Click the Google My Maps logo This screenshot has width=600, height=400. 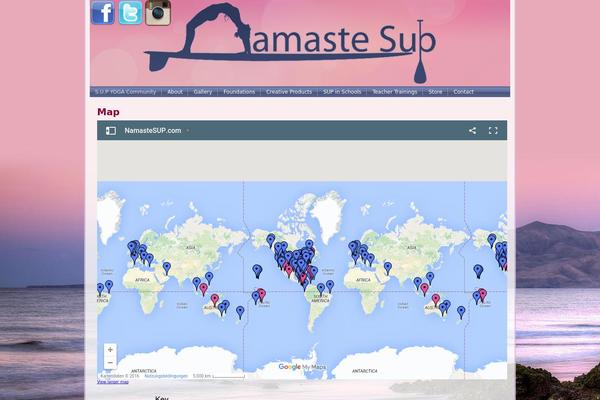[302, 367]
